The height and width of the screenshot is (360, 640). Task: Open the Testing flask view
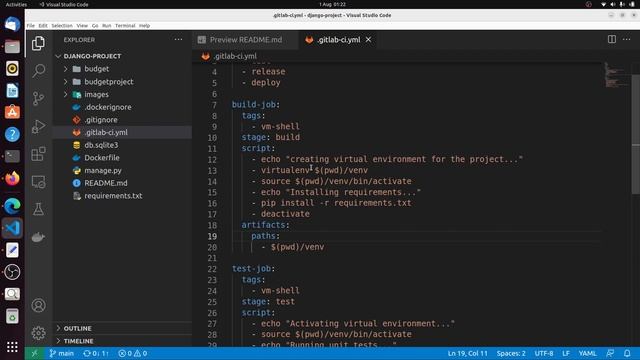tap(38, 209)
